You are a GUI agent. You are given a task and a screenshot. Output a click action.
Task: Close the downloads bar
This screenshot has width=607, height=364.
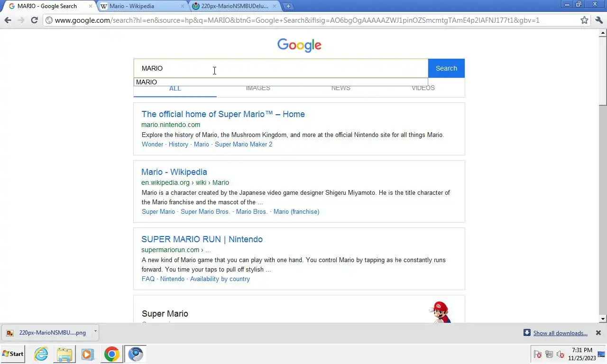pos(598,333)
